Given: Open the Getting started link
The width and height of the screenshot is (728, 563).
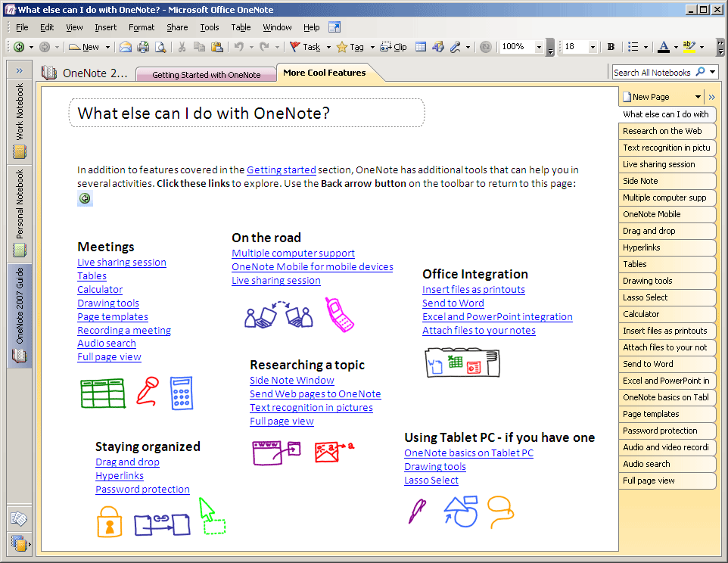Looking at the screenshot, I should tap(282, 170).
